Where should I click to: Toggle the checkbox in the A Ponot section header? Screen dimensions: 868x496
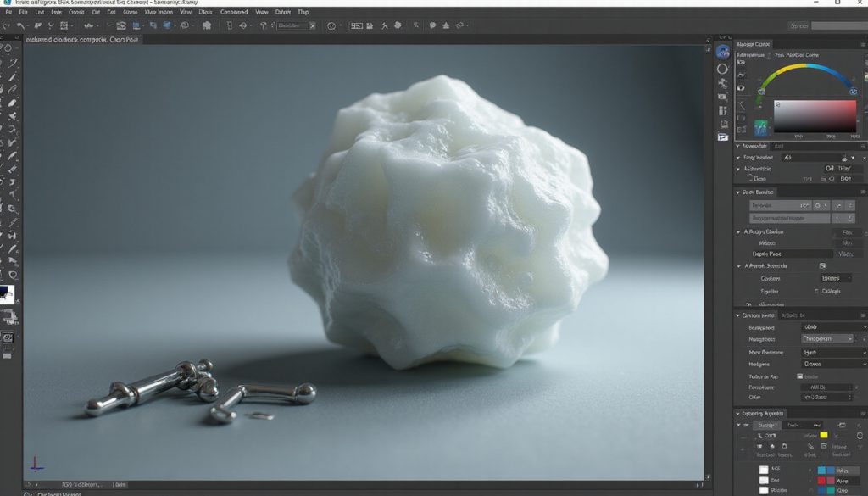(822, 266)
